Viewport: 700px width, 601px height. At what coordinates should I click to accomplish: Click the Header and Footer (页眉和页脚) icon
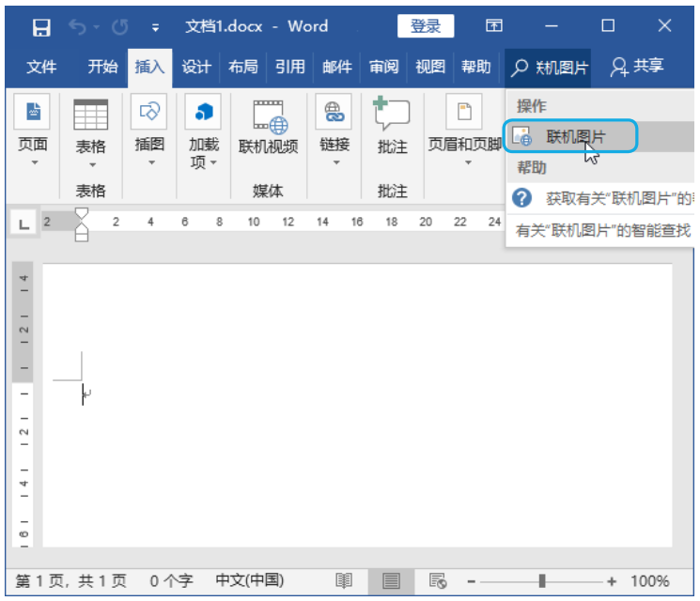pos(464,126)
